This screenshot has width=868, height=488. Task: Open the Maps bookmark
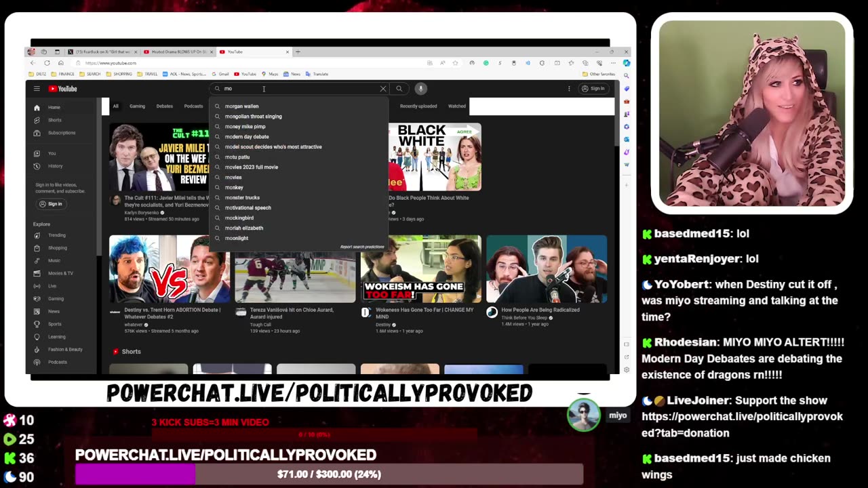tap(270, 74)
